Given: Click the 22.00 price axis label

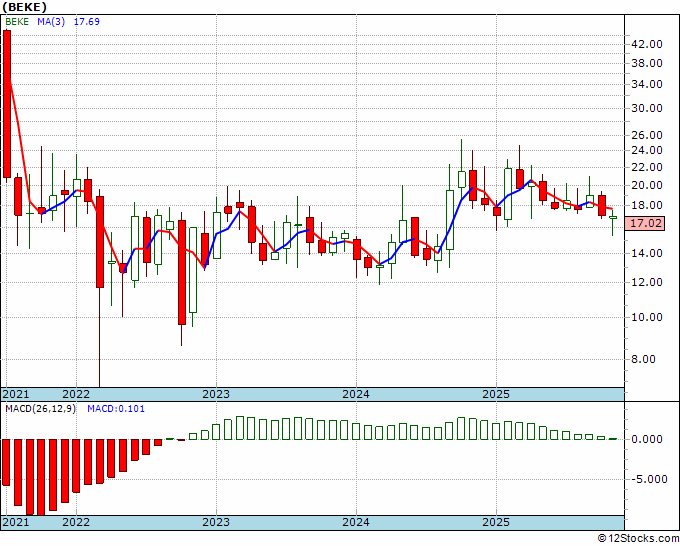Looking at the screenshot, I should click(x=647, y=167).
